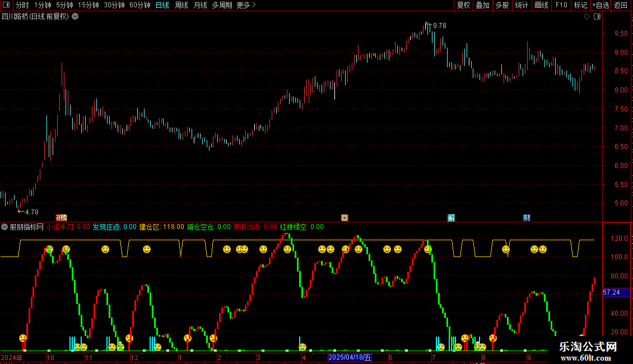Open the 统计 statistics button
Image resolution: width=633 pixels, height=364 pixels.
[522, 5]
